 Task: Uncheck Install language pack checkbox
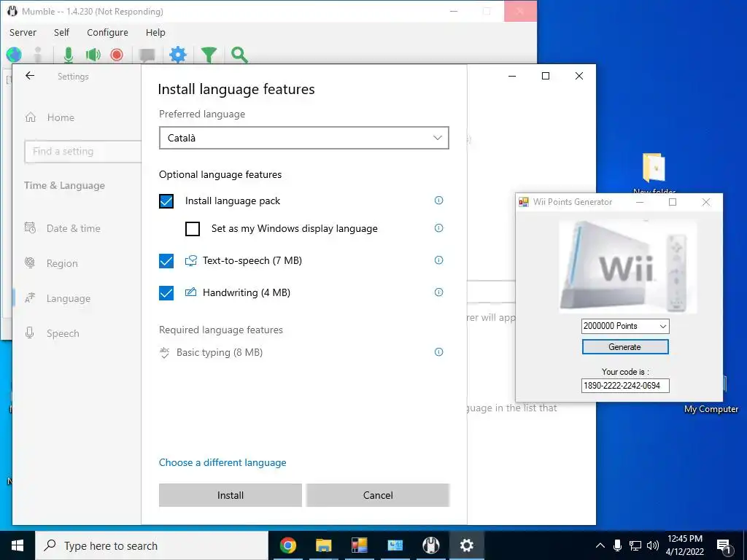[166, 201]
